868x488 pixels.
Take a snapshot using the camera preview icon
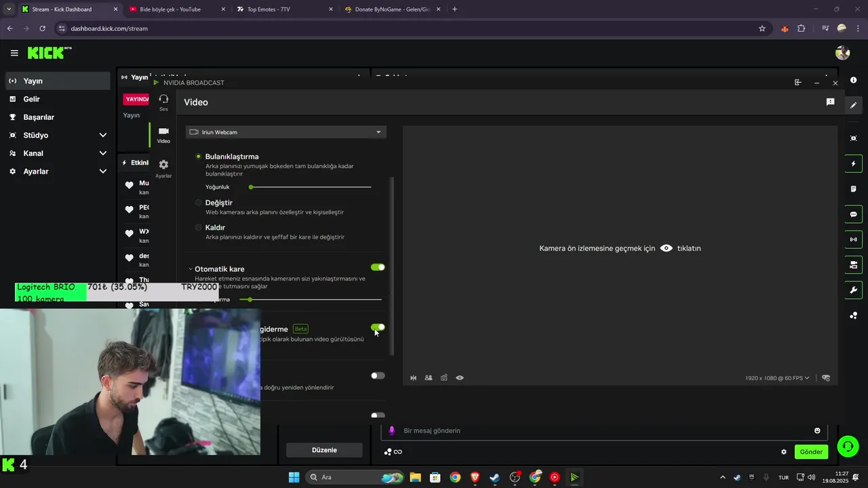point(444,378)
